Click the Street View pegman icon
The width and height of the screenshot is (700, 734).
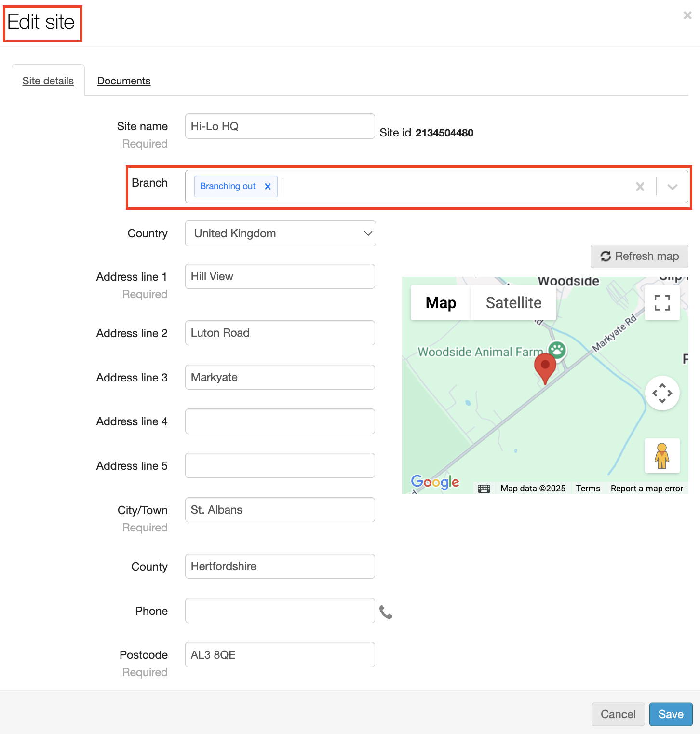point(662,456)
